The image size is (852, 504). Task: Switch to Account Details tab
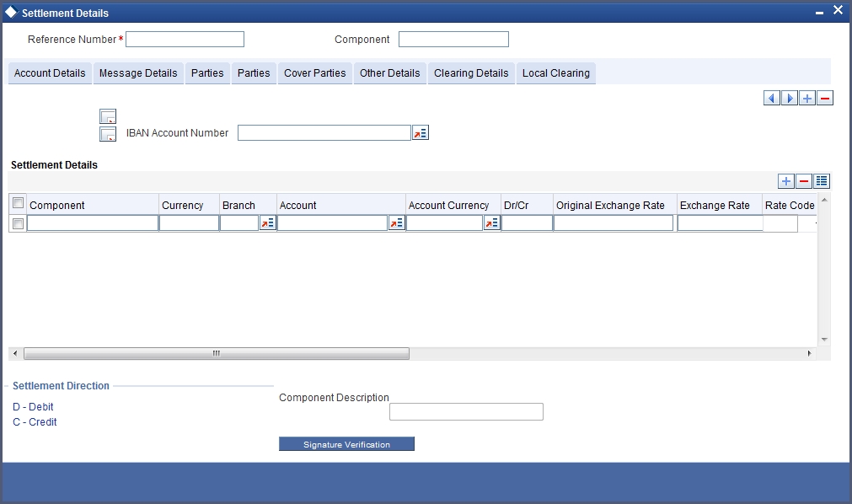tap(50, 73)
